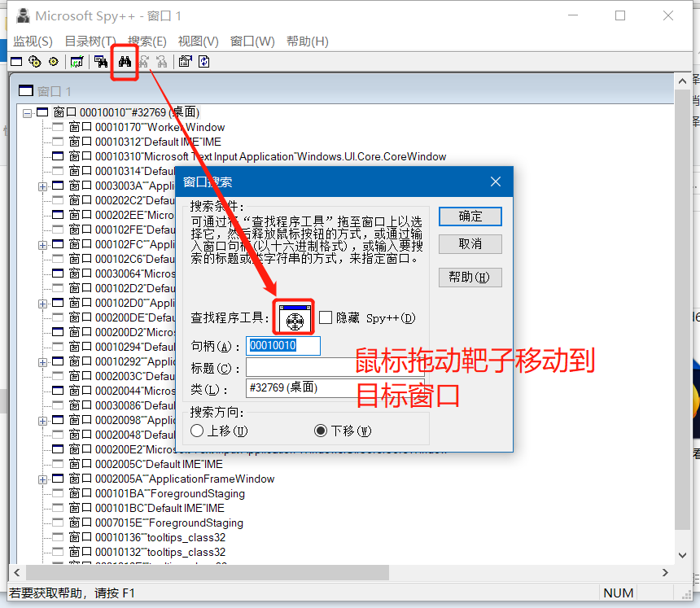Confirm the search with 确定 button
This screenshot has height=608, width=700.
click(x=470, y=217)
